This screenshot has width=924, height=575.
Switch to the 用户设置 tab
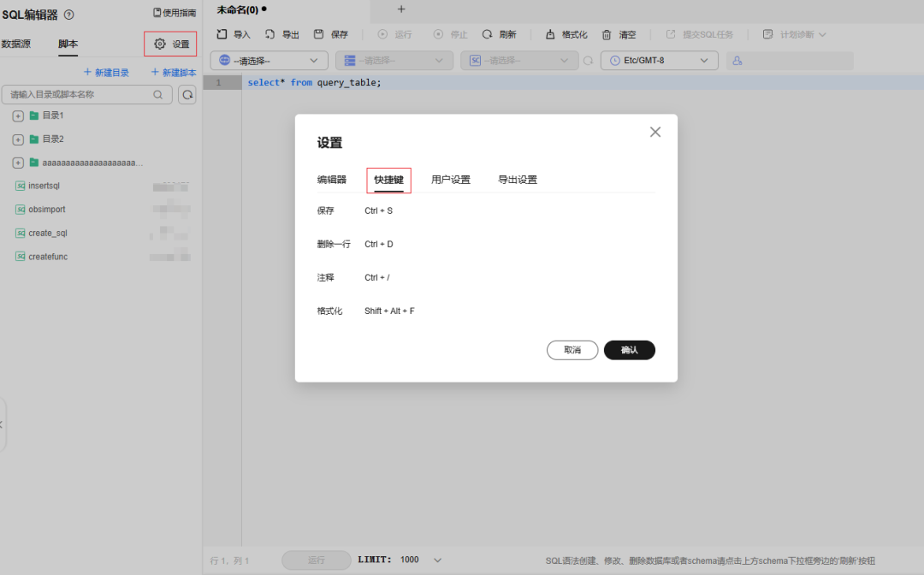(451, 180)
